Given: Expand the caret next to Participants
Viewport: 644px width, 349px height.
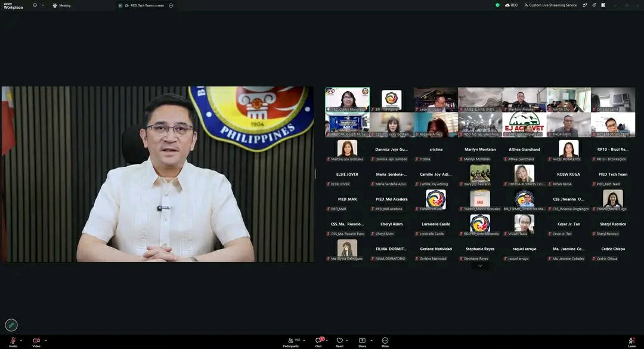Looking at the screenshot, I should (x=304, y=341).
